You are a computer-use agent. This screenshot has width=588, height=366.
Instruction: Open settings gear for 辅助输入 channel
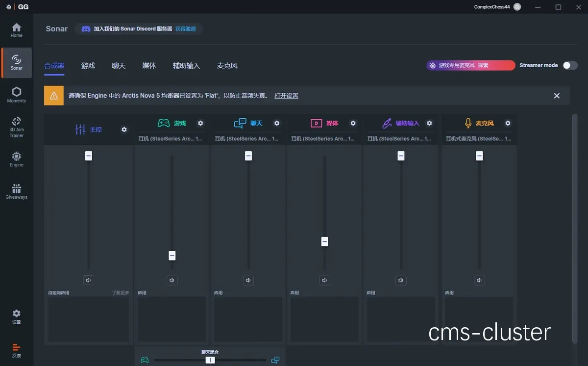pos(430,123)
